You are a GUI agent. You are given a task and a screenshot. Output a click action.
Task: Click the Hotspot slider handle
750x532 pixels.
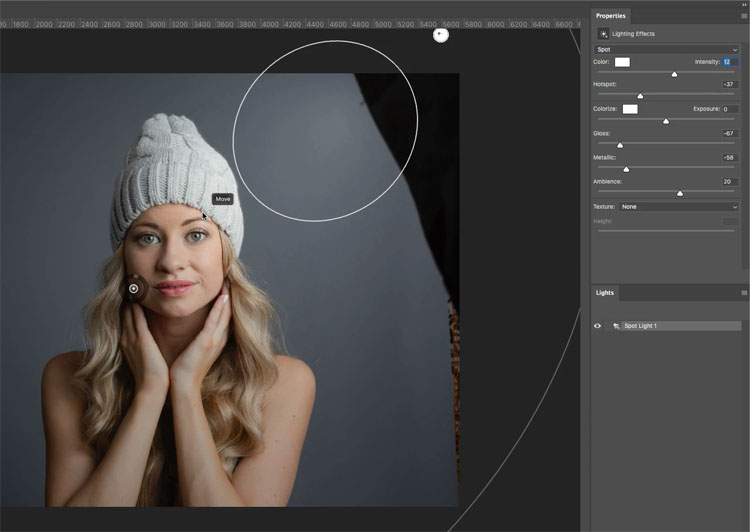(x=640, y=96)
